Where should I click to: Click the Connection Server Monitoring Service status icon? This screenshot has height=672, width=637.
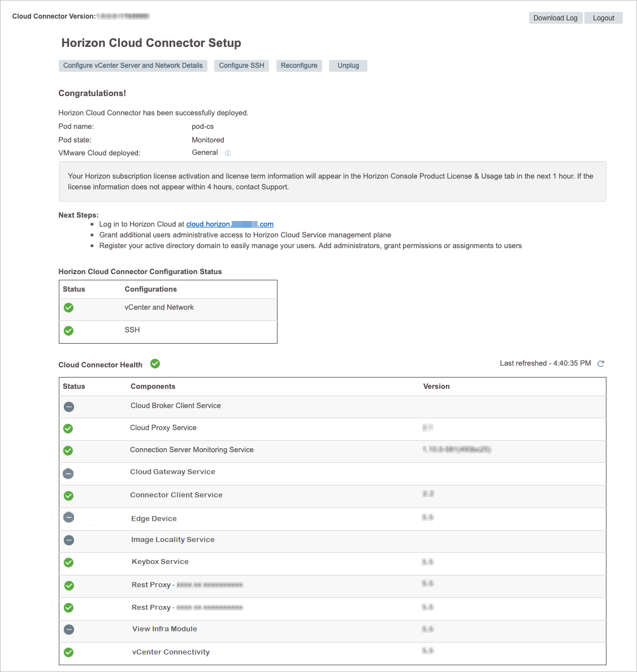point(68,451)
